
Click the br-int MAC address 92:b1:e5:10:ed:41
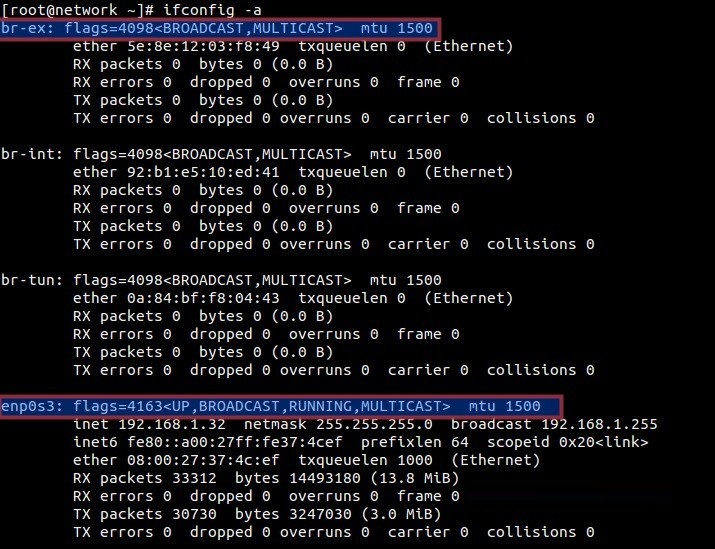click(203, 172)
